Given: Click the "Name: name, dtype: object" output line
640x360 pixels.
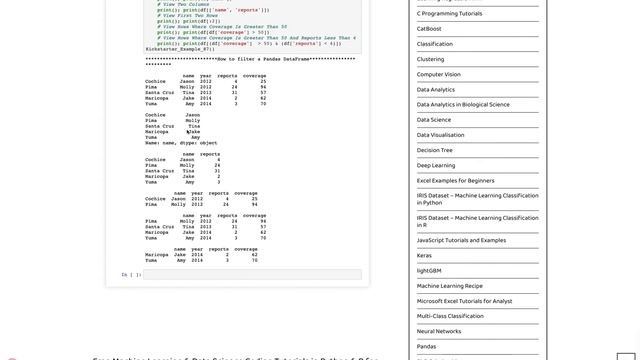Looking at the screenshot, I should coord(181,143).
